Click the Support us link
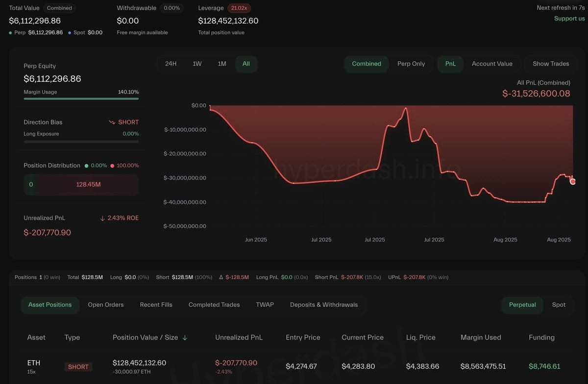The height and width of the screenshot is (384, 588). pyautogui.click(x=569, y=19)
